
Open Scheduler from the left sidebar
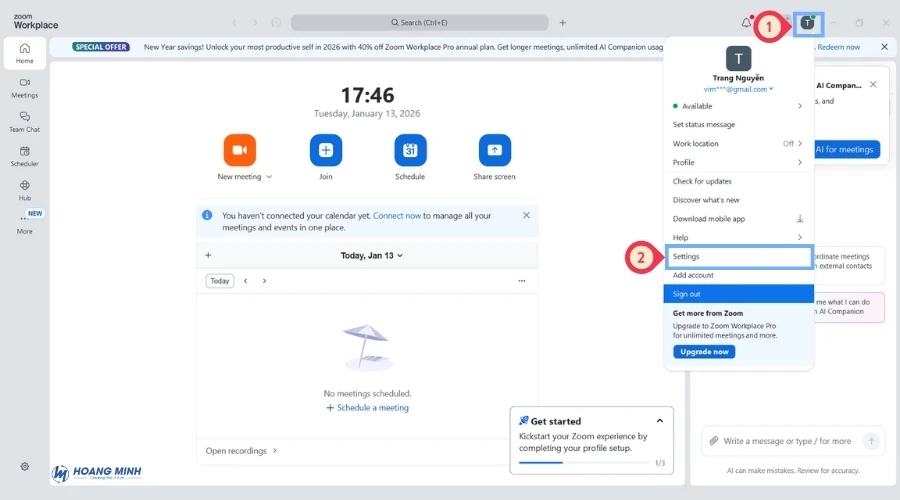[x=24, y=155]
